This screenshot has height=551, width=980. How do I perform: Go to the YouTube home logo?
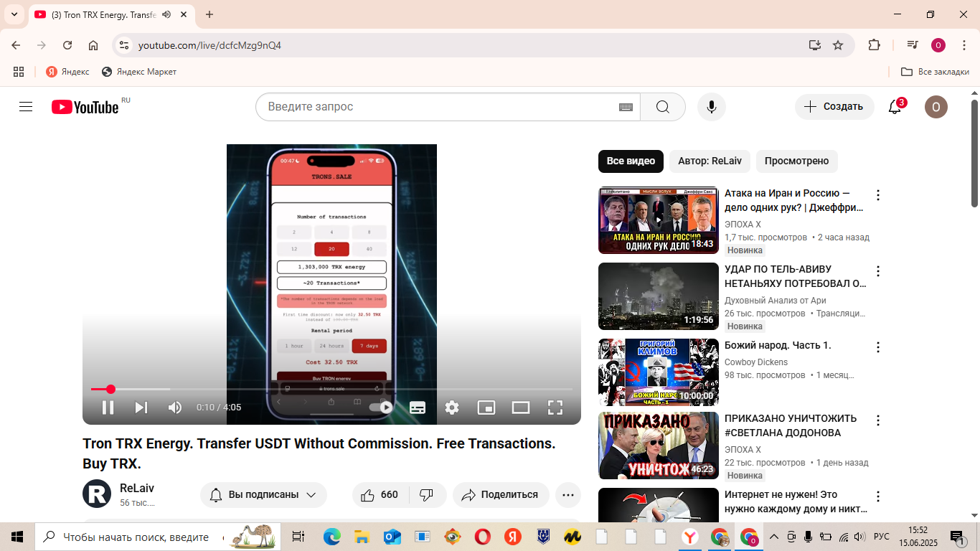coord(85,107)
